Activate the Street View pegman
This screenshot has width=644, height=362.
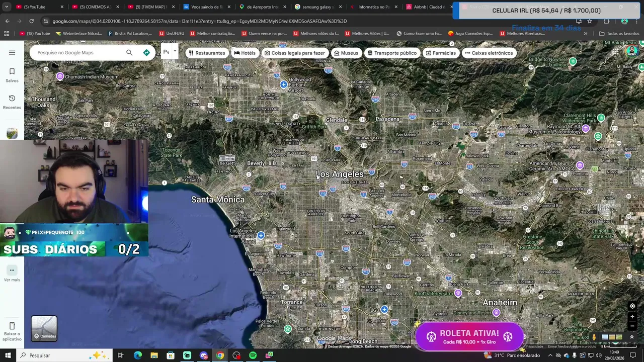594,337
